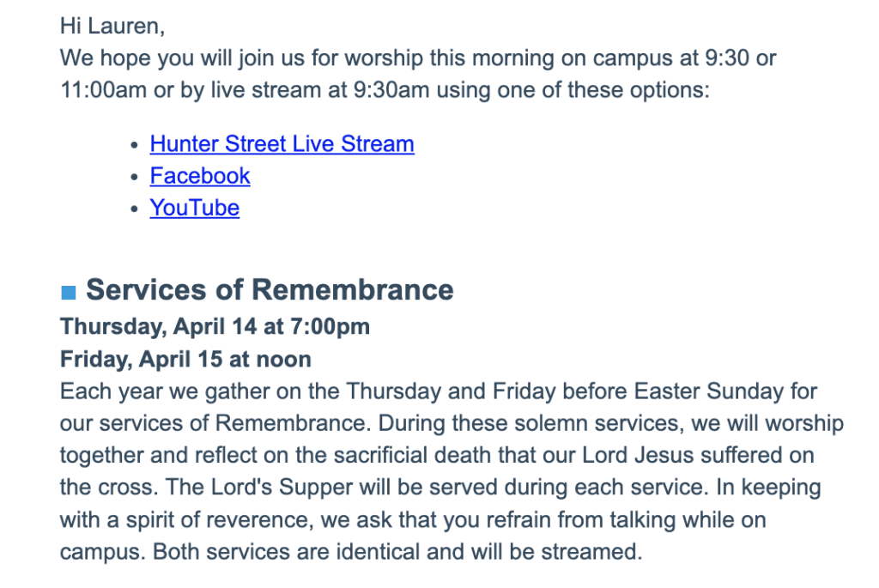Click the bullet before YouTube
This screenshot has width=879, height=588.
click(x=134, y=209)
